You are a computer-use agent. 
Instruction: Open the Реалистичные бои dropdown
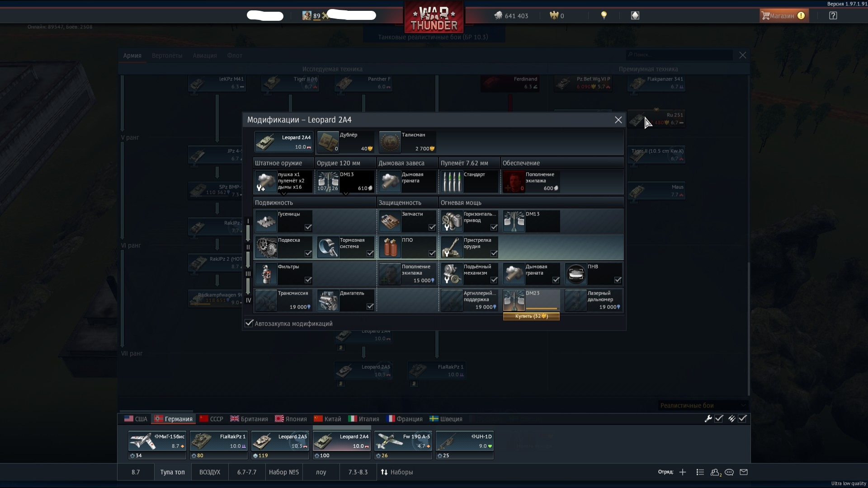click(703, 405)
